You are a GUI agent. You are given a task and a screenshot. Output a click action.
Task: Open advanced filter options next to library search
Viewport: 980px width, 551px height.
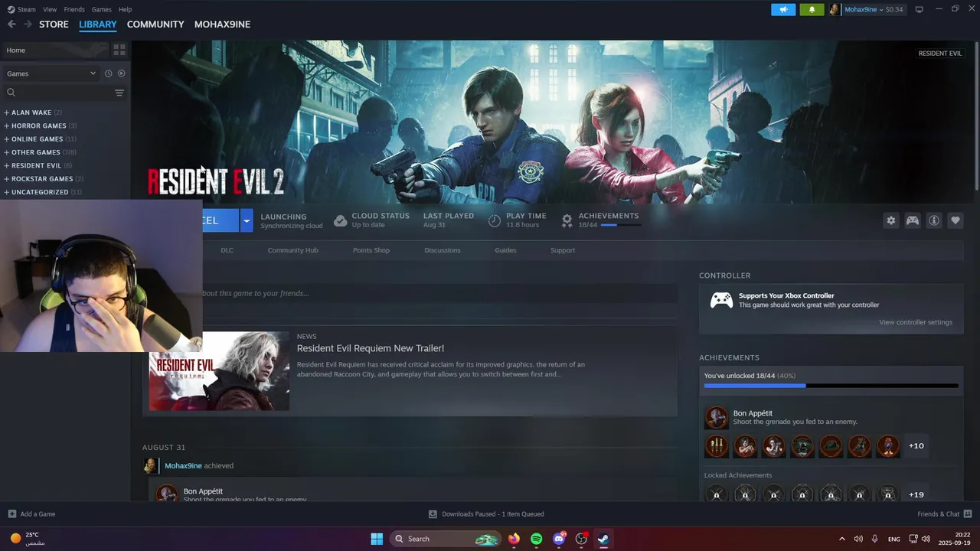[119, 93]
